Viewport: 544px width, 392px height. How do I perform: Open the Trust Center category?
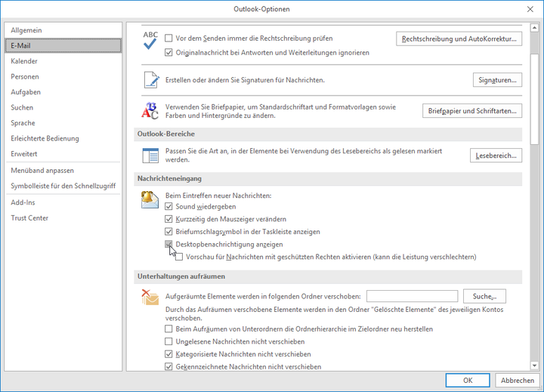click(x=63, y=218)
